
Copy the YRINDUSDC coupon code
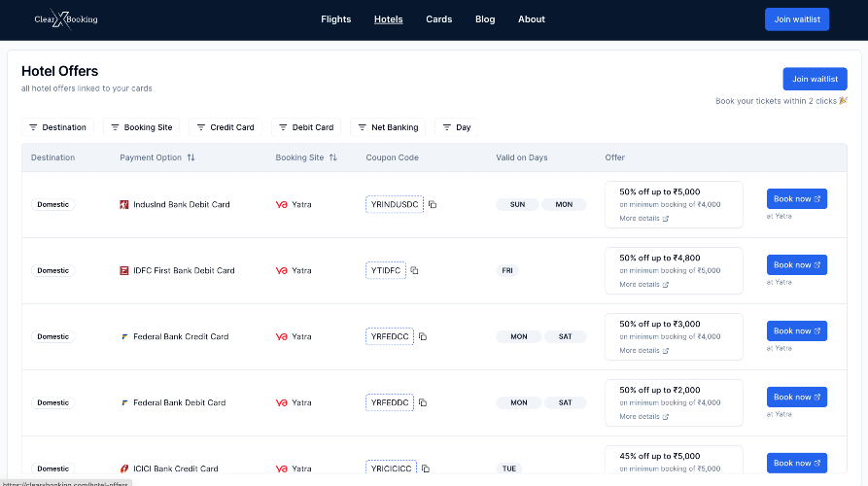[433, 204]
